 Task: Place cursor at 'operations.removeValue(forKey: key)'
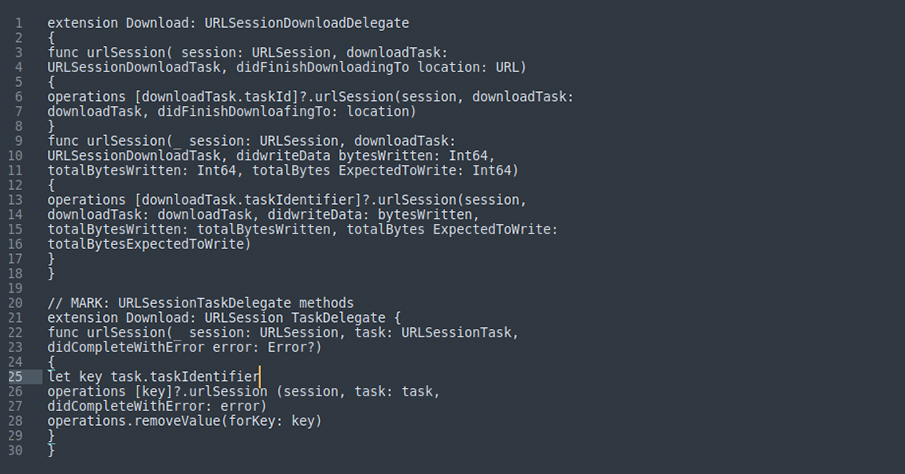tap(184, 421)
